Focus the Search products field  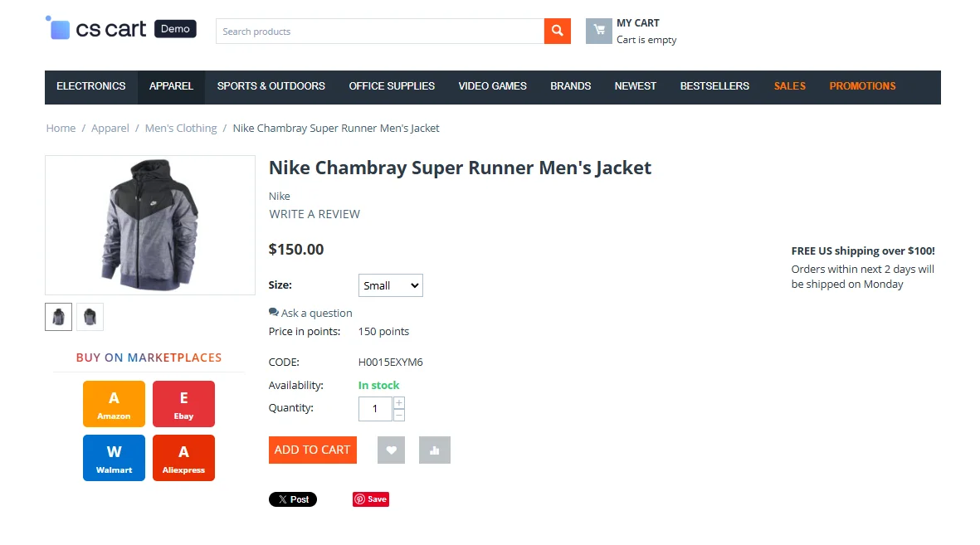click(x=380, y=32)
